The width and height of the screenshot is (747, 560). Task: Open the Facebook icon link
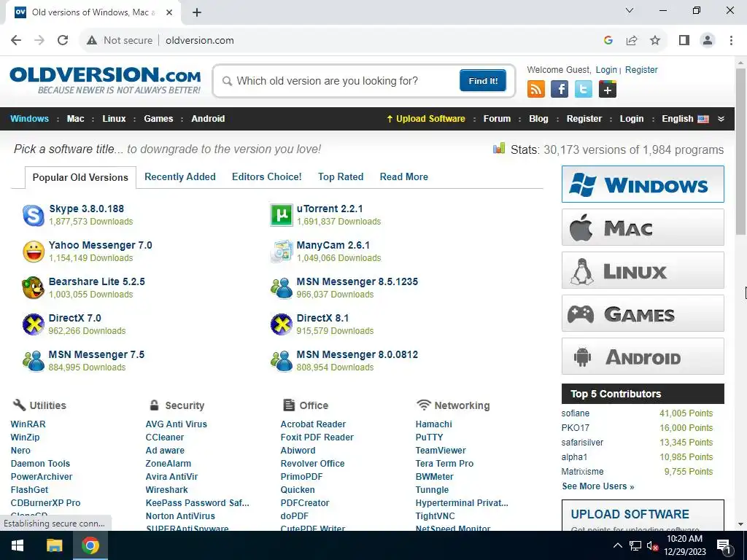[560, 89]
